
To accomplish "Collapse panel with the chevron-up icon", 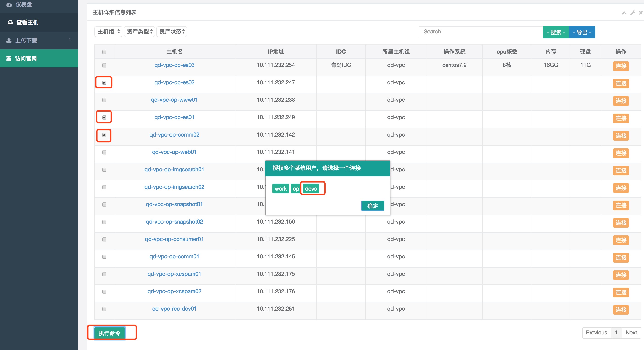I will 624,13.
